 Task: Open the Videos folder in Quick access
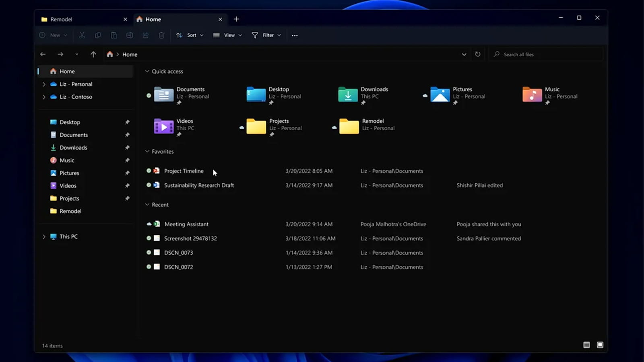164,127
